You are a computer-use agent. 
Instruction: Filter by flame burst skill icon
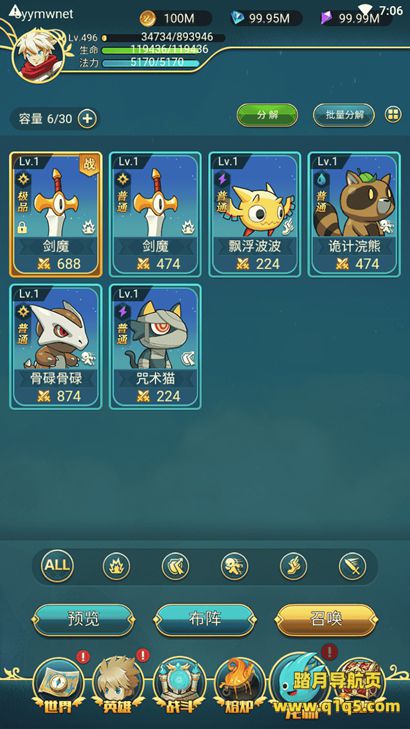[116, 566]
